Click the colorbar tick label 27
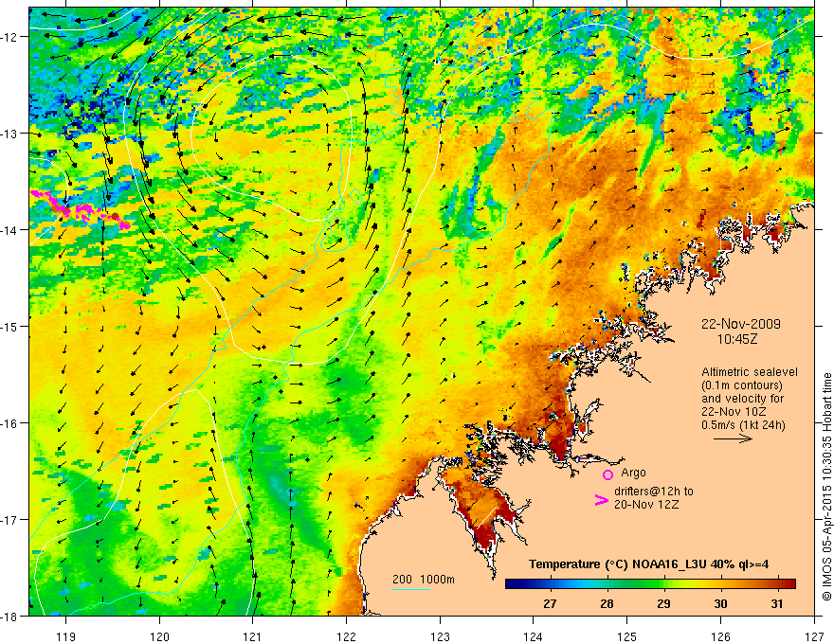 [550, 603]
